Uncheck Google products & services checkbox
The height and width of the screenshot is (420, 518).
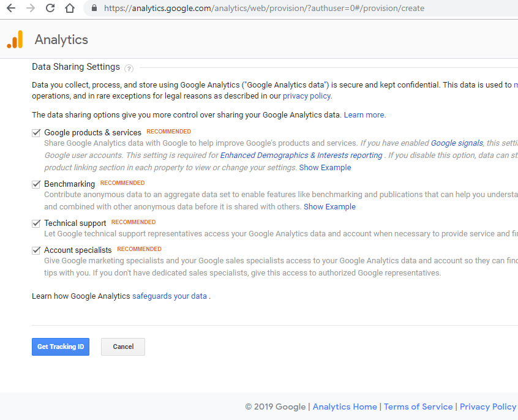coord(36,133)
